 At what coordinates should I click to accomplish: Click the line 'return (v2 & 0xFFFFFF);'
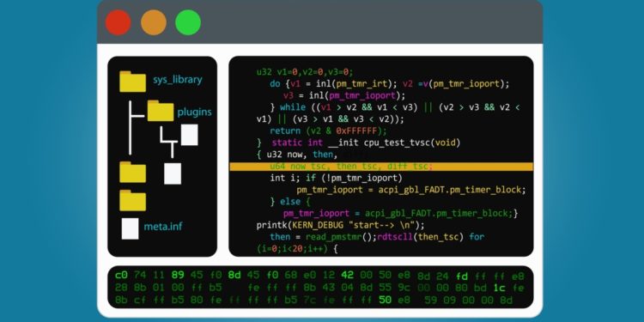coord(329,131)
